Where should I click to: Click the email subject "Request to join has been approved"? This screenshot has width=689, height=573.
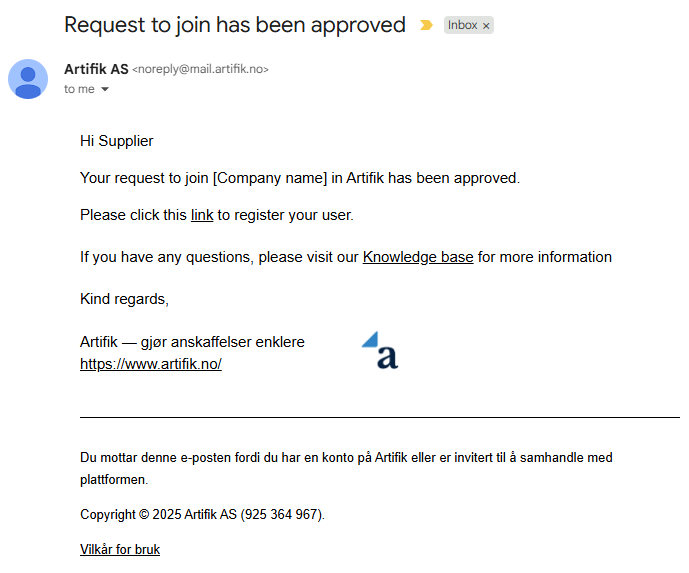click(x=235, y=25)
